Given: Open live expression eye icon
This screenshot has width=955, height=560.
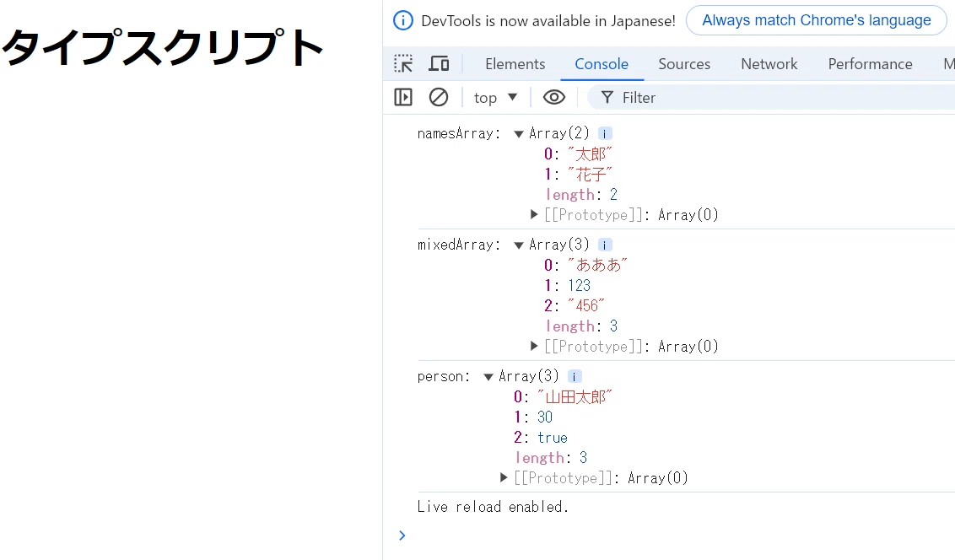Looking at the screenshot, I should click(553, 97).
